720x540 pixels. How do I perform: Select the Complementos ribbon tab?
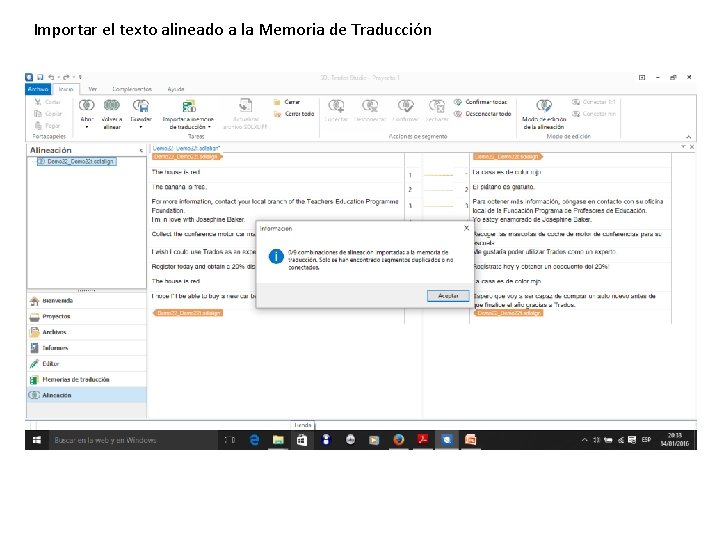[x=132, y=90]
